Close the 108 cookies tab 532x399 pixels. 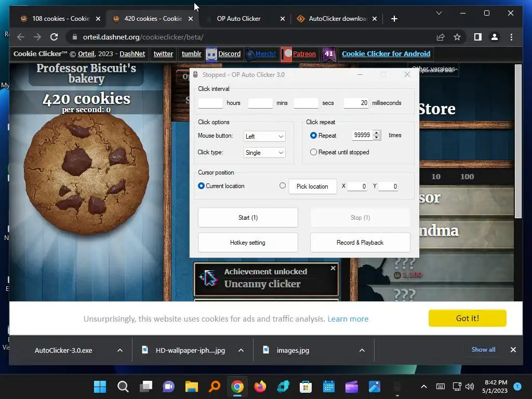tap(98, 19)
